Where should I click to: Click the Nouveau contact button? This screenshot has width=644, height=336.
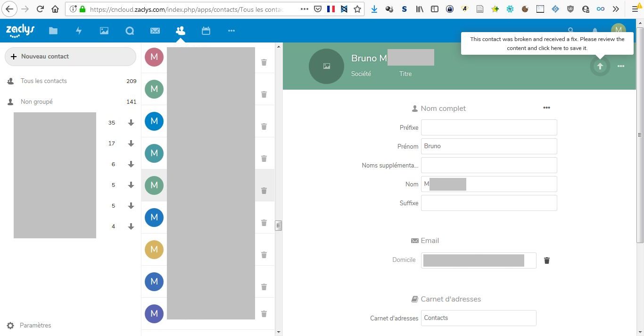[x=70, y=57]
